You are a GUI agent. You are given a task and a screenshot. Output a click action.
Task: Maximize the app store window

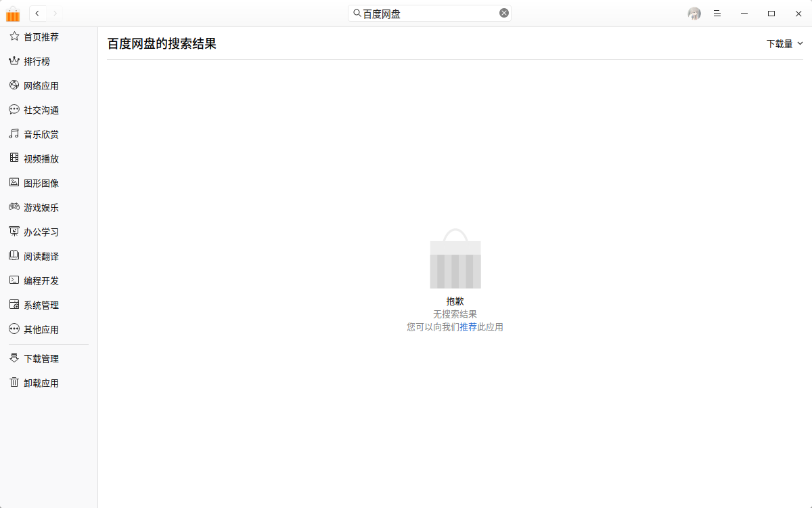coord(771,14)
